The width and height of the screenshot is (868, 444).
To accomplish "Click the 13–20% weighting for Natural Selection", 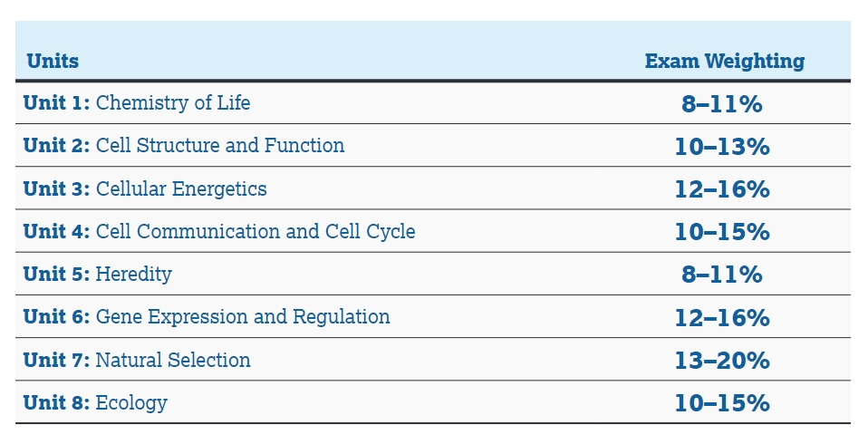I will 722,361.
